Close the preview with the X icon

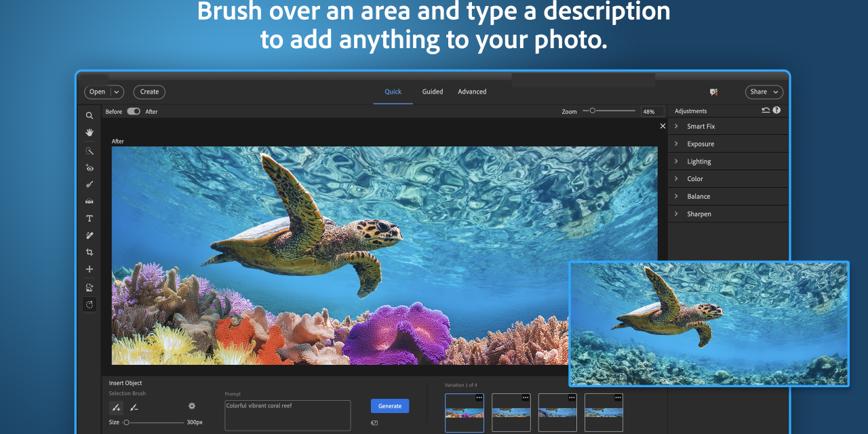point(663,126)
